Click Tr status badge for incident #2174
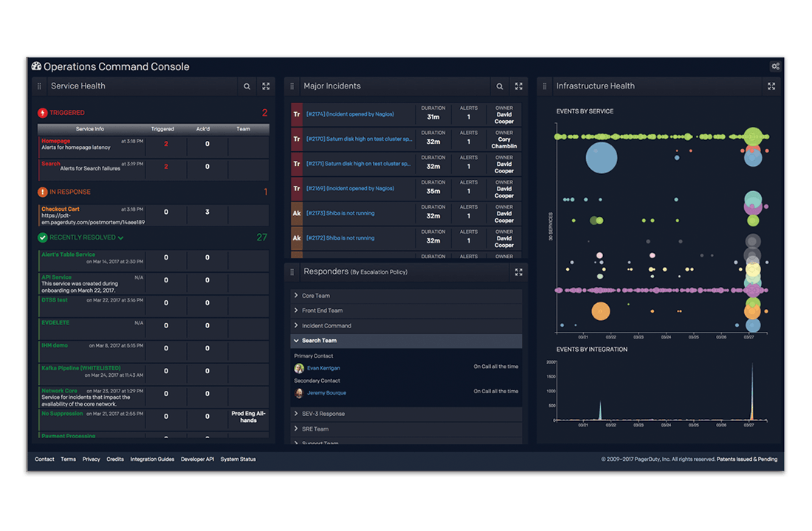 click(297, 114)
